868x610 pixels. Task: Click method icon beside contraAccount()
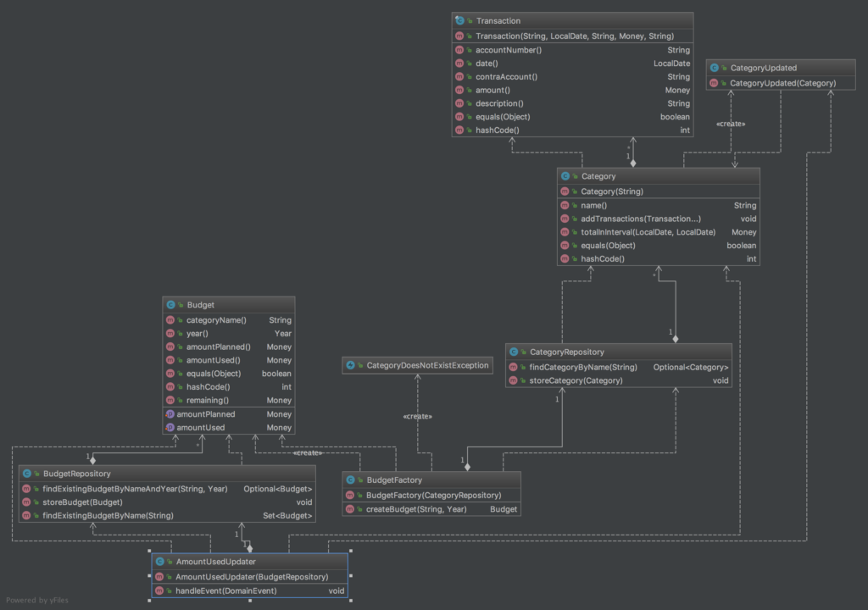(459, 76)
